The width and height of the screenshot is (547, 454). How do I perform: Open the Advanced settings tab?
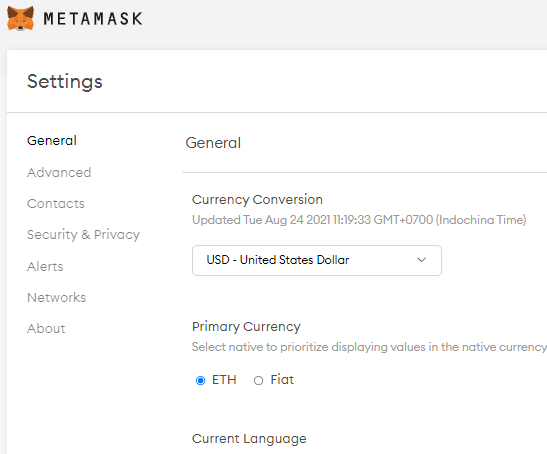59,172
